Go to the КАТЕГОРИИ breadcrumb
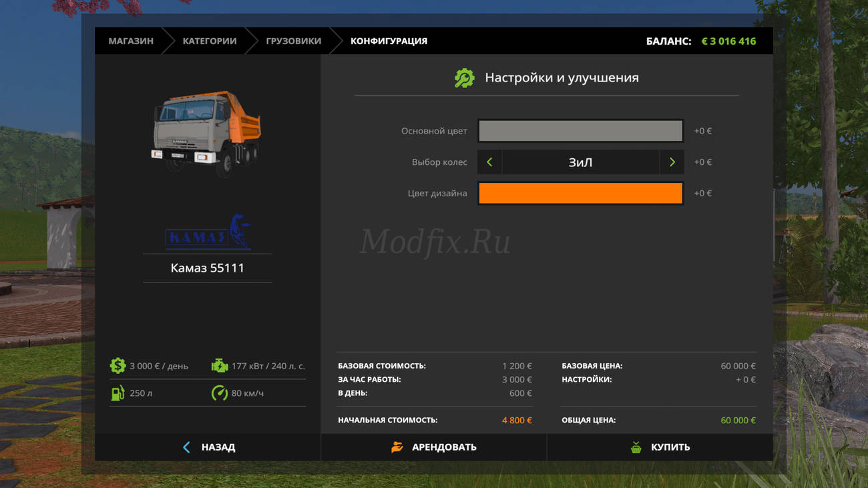868x488 pixels. (210, 41)
